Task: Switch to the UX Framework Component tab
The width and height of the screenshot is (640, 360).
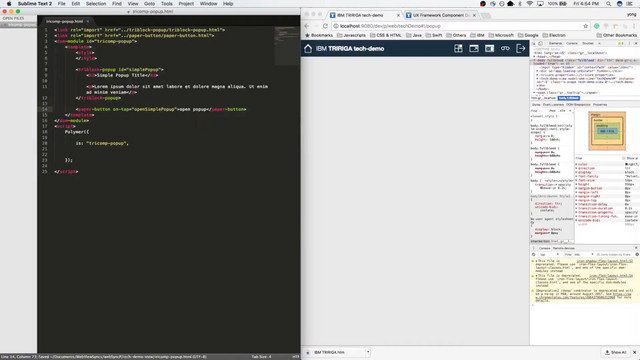Action: pyautogui.click(x=441, y=15)
